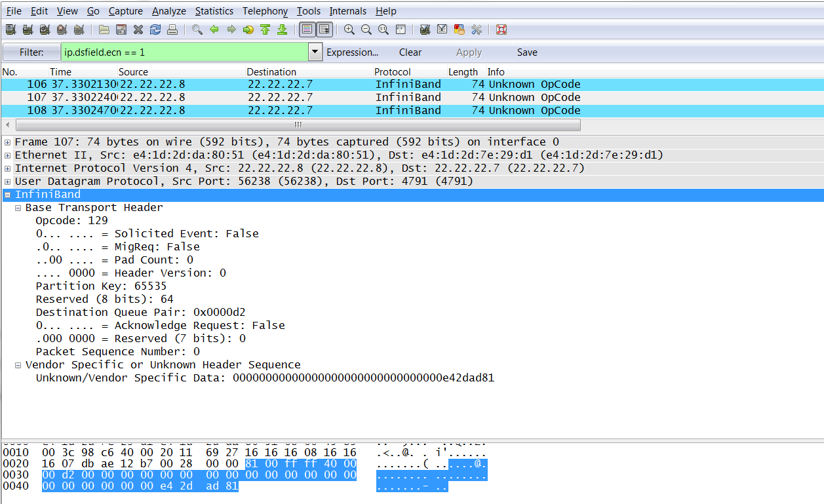
Task: Open the Expression builder dialog
Action: tap(353, 52)
